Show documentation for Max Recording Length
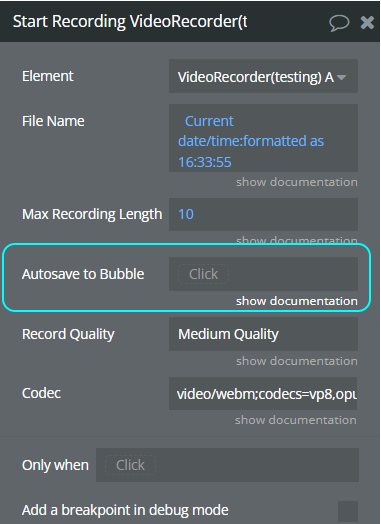 (x=297, y=240)
